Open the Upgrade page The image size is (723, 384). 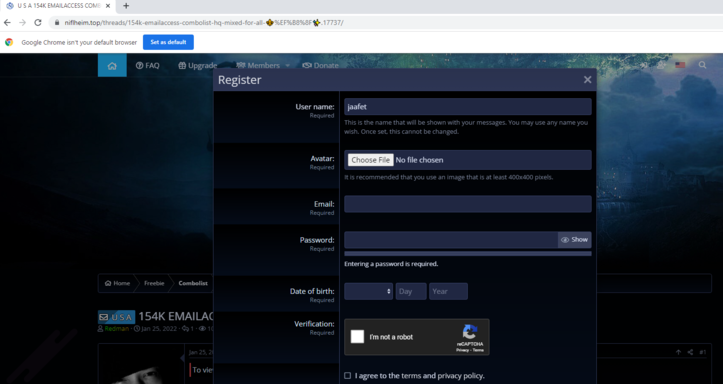(197, 65)
